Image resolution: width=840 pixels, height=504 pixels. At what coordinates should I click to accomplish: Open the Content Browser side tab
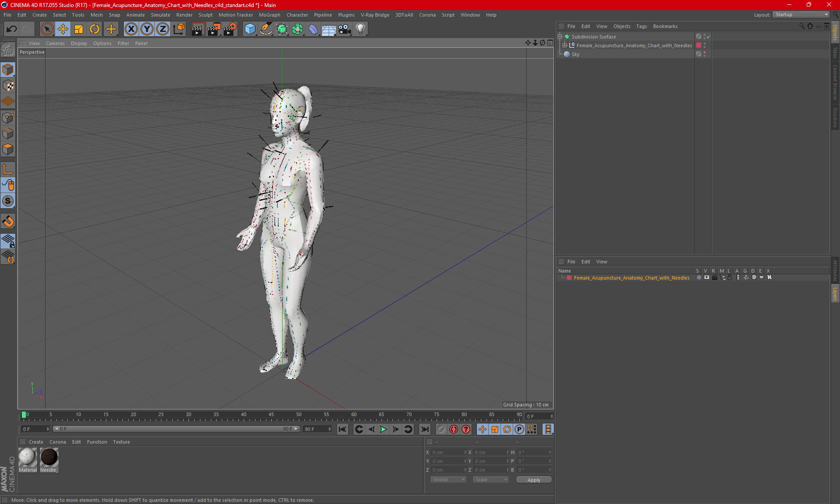(x=835, y=82)
